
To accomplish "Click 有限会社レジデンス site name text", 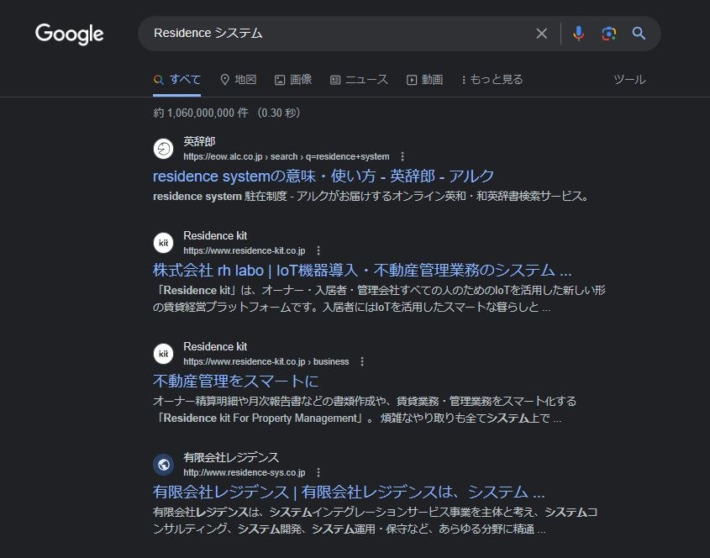I will coord(231,457).
